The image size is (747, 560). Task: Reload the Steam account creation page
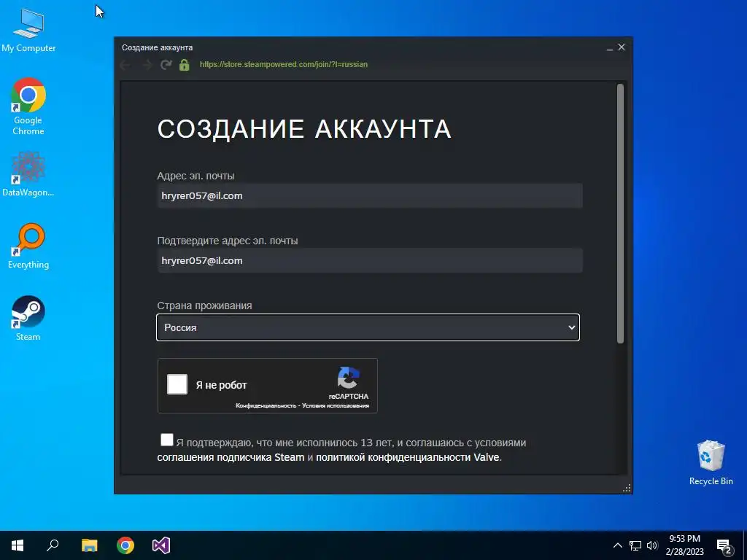(x=166, y=65)
